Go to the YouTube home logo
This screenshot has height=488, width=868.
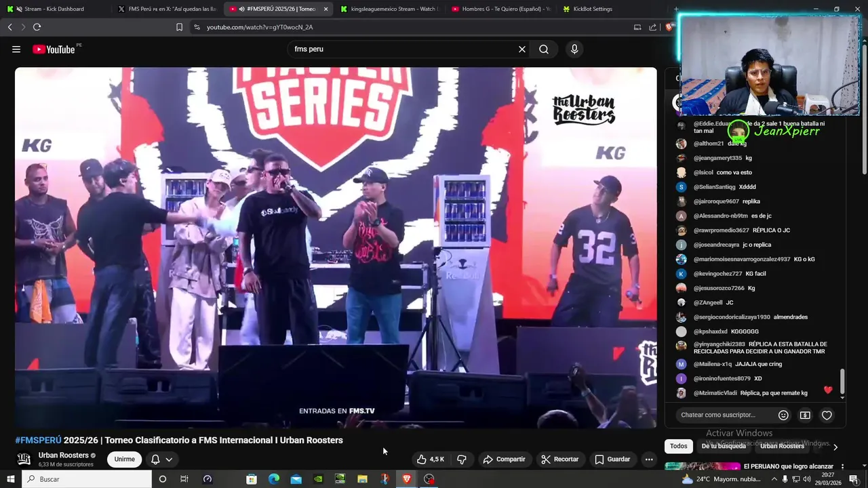[54, 49]
